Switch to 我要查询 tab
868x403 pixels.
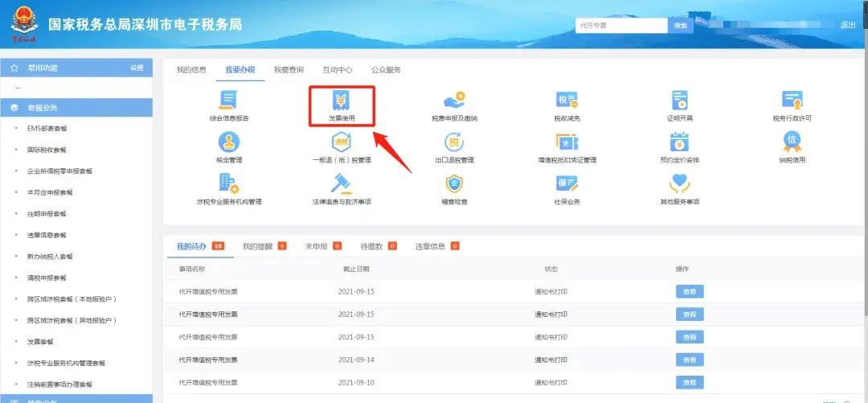click(x=289, y=70)
